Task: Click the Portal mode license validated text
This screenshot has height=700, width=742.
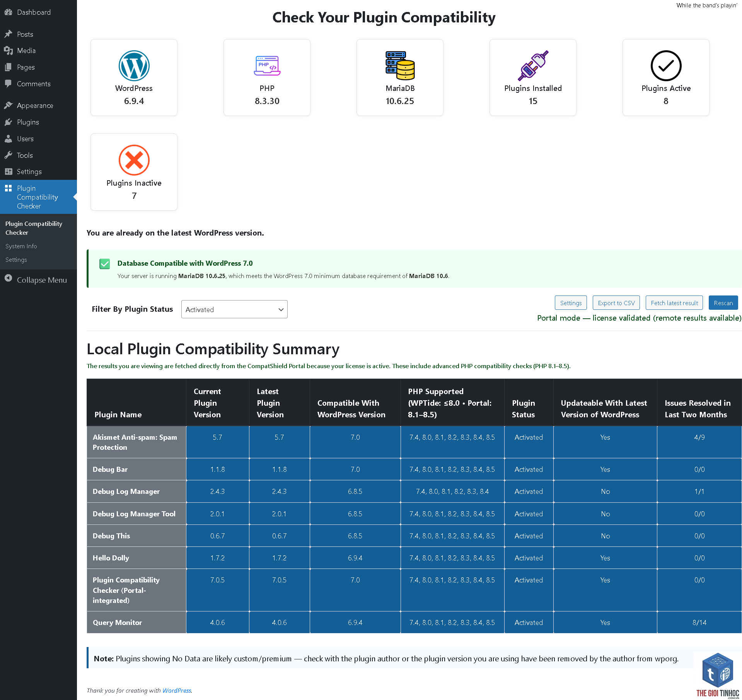Action: [x=640, y=318]
